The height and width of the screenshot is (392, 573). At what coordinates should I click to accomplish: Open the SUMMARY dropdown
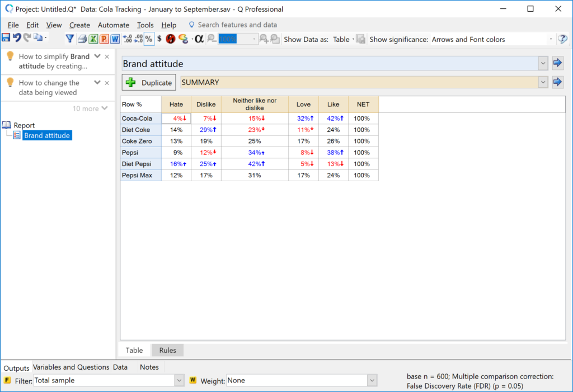[x=543, y=82]
